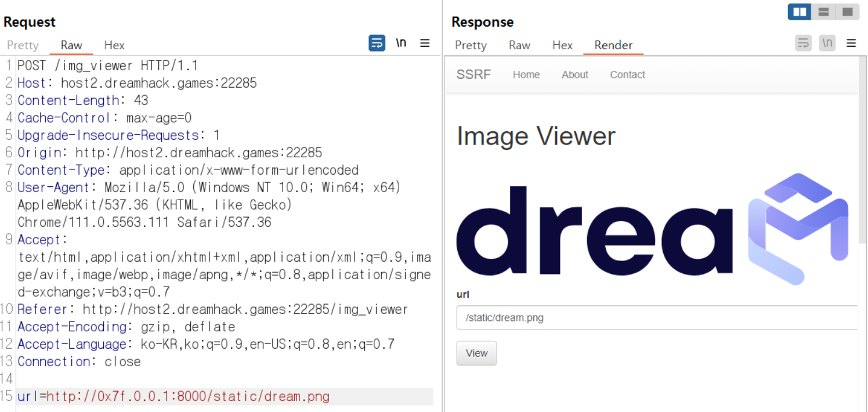868x412 pixels.
Task: Toggle show non-printable \n in Request panel
Action: point(401,43)
